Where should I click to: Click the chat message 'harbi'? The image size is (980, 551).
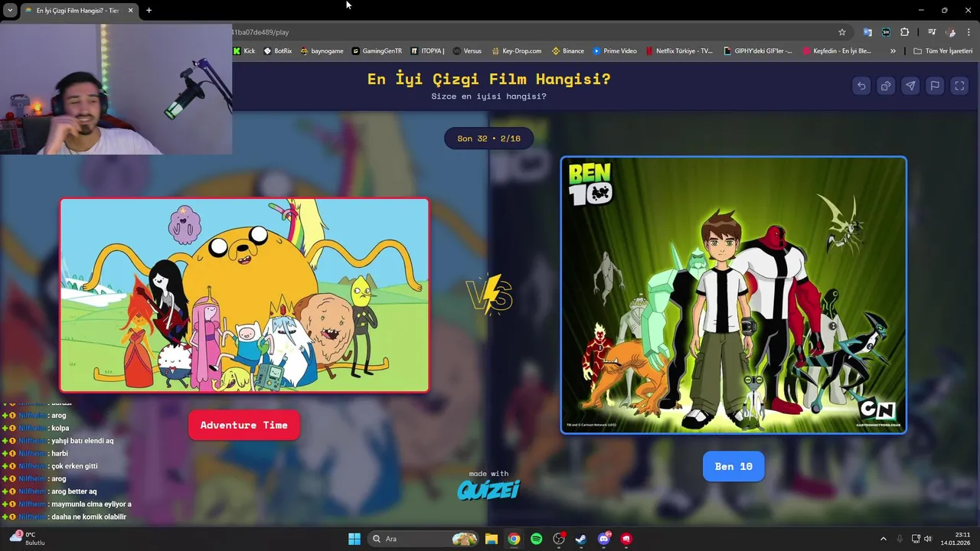[60, 454]
